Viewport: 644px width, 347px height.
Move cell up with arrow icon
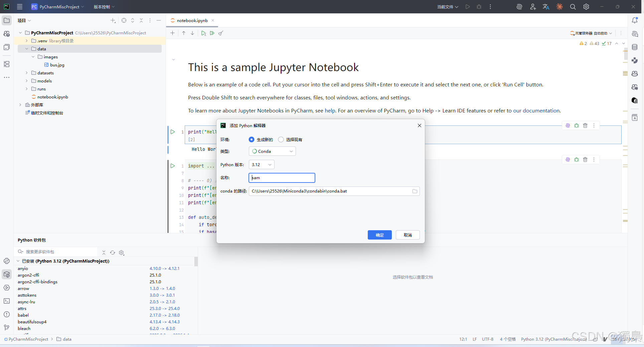(184, 33)
